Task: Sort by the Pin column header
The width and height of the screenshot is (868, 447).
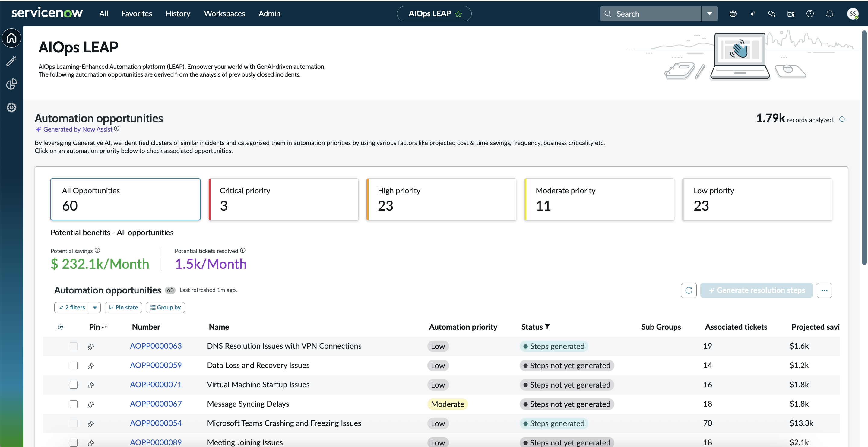Action: pyautogui.click(x=98, y=327)
